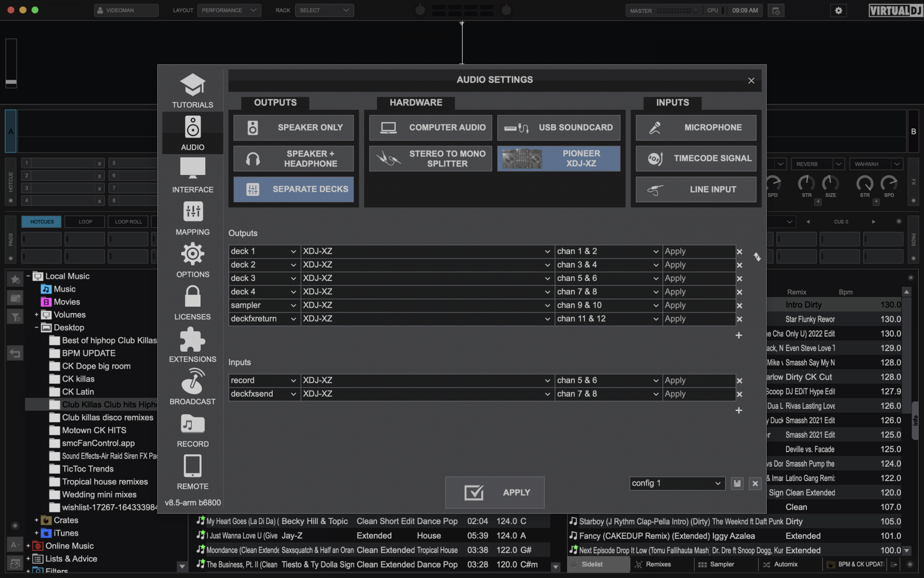Choose Pioneer XDJ-XZ hardware
Screen dimensions: 924x578
coord(559,158)
